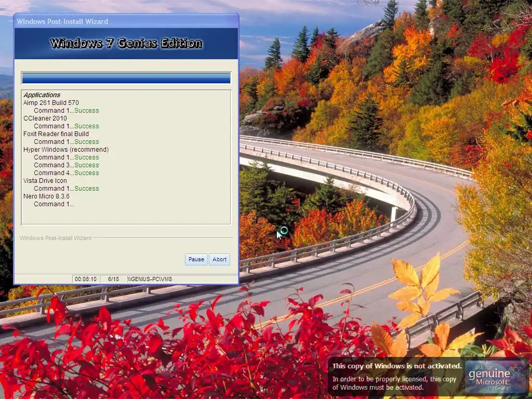
Task: Click the pending Command 1 under Nero Micro
Action: (54, 204)
